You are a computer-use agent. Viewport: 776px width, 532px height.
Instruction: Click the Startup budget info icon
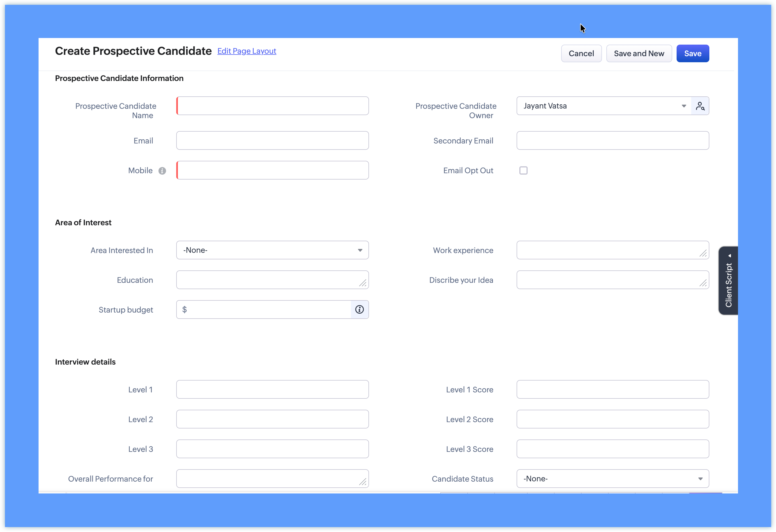[x=359, y=310]
